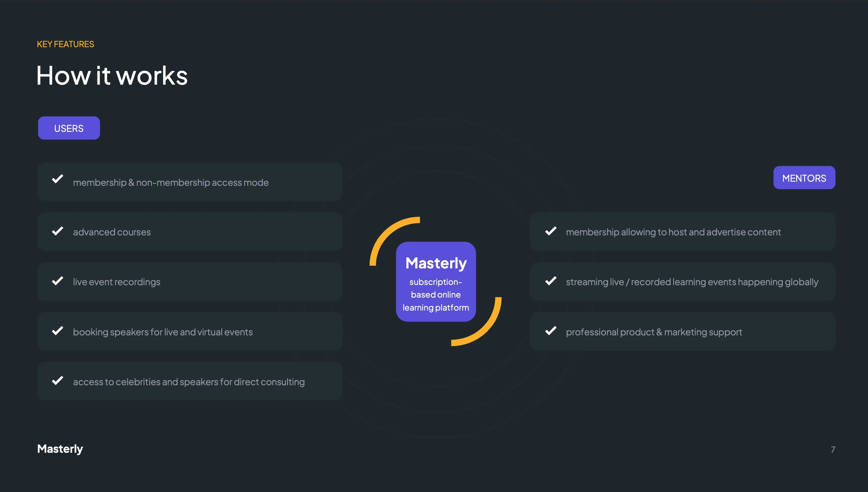Click the Masterly logo in footer
Screen dimensions: 868x492
pos(60,449)
